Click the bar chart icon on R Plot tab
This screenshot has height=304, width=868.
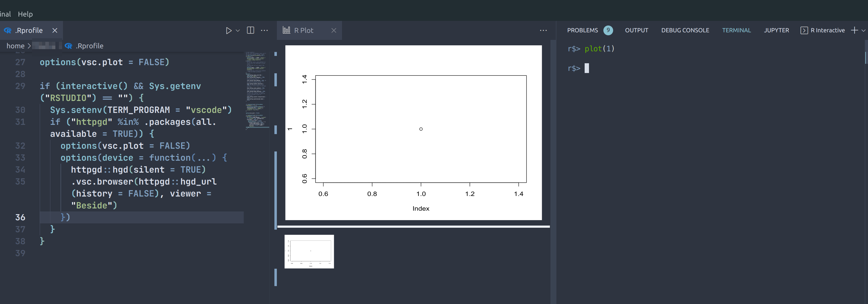click(286, 30)
